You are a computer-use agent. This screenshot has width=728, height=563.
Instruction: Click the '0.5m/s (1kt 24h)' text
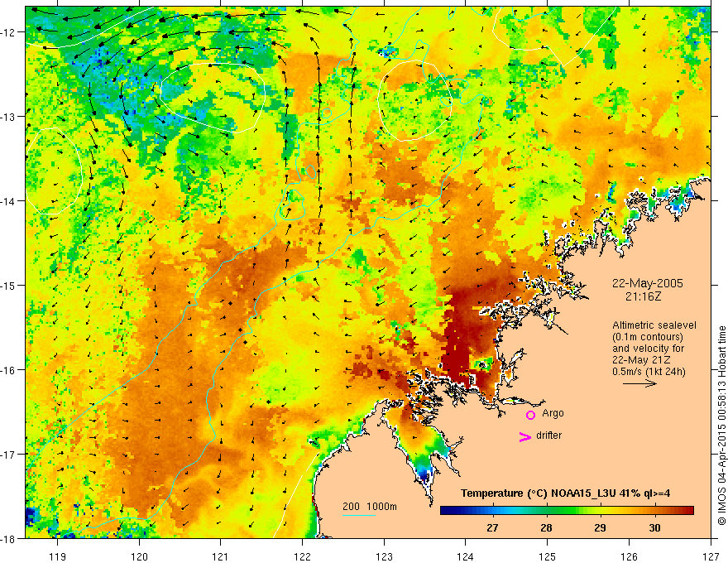(649, 372)
